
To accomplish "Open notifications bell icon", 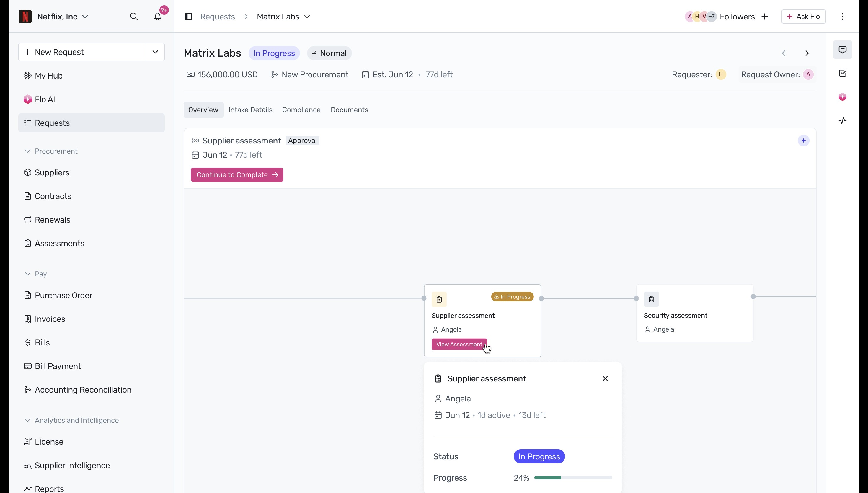I will pyautogui.click(x=158, y=17).
